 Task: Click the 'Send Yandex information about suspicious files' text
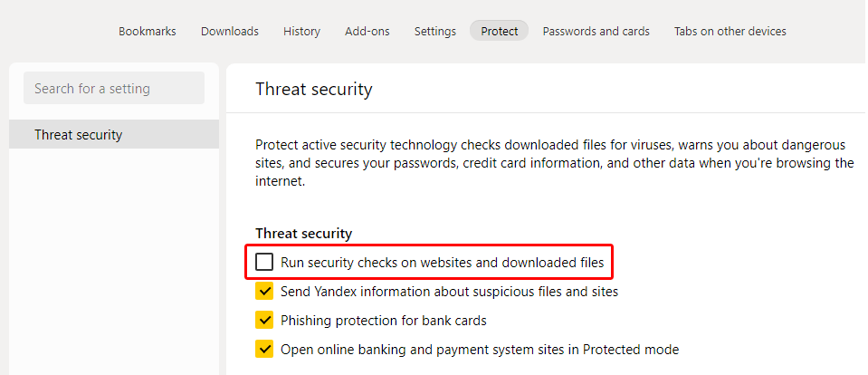click(449, 292)
